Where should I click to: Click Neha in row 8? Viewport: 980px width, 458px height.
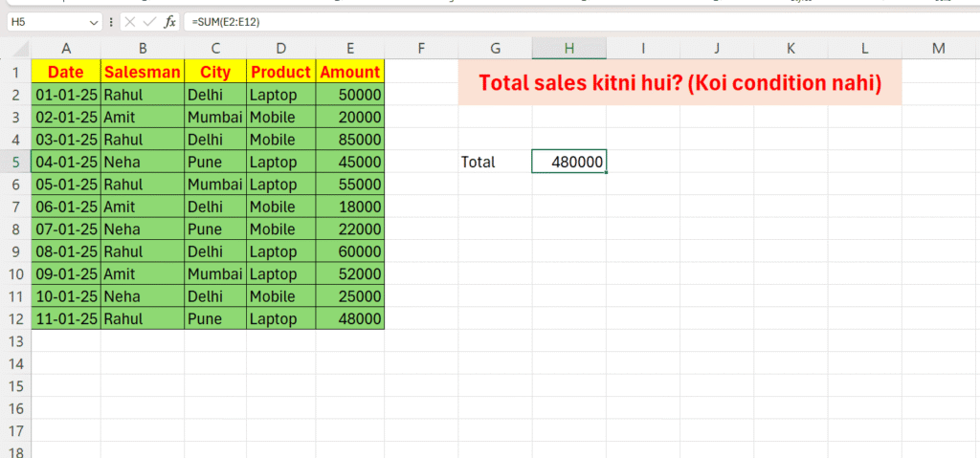pyautogui.click(x=143, y=229)
